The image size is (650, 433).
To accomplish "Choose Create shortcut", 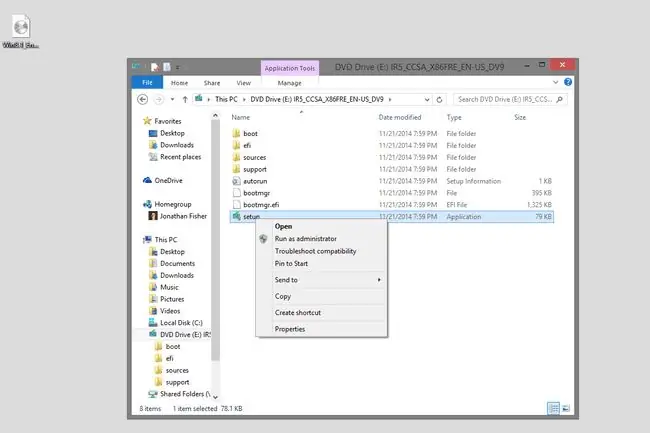I will [322, 313].
